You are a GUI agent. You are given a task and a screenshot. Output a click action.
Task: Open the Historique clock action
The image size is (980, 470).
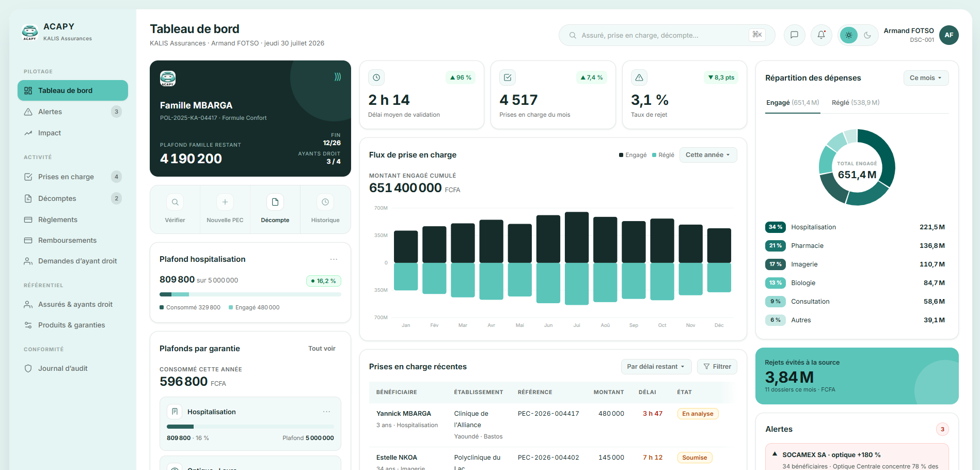(325, 210)
